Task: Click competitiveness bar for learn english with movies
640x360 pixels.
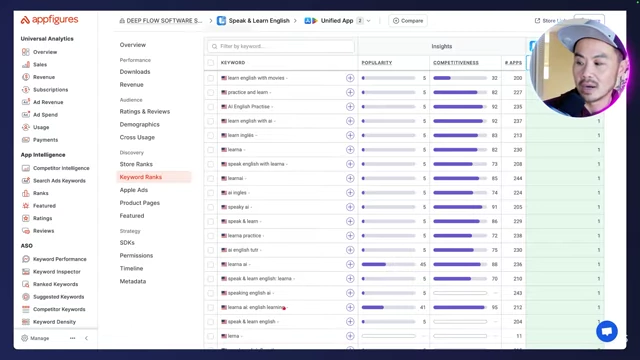Action: [460, 78]
